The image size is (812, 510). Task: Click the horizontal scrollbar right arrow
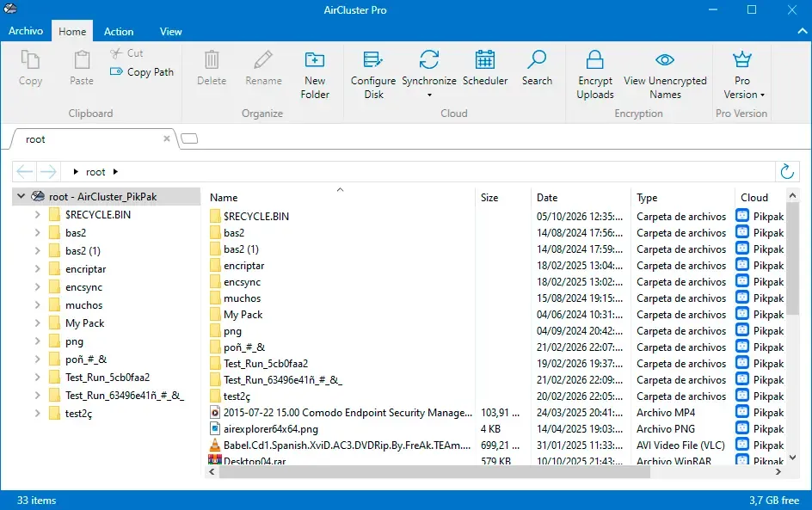coord(778,471)
